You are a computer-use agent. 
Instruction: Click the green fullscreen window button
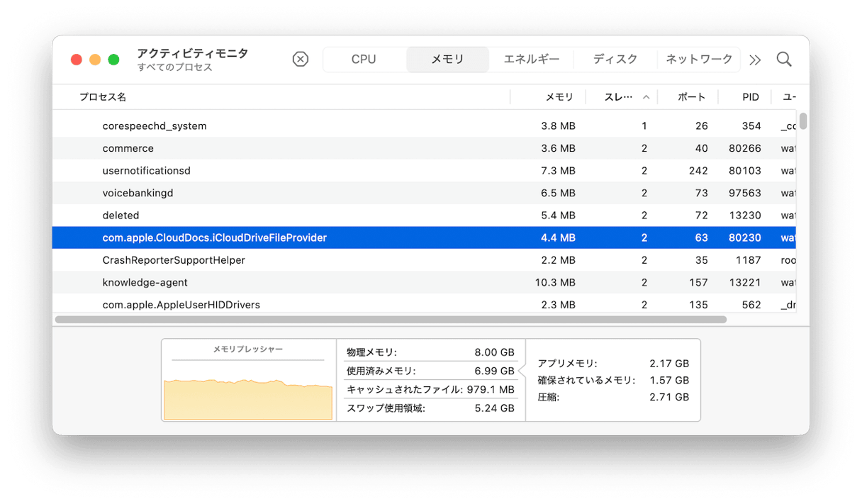click(113, 60)
